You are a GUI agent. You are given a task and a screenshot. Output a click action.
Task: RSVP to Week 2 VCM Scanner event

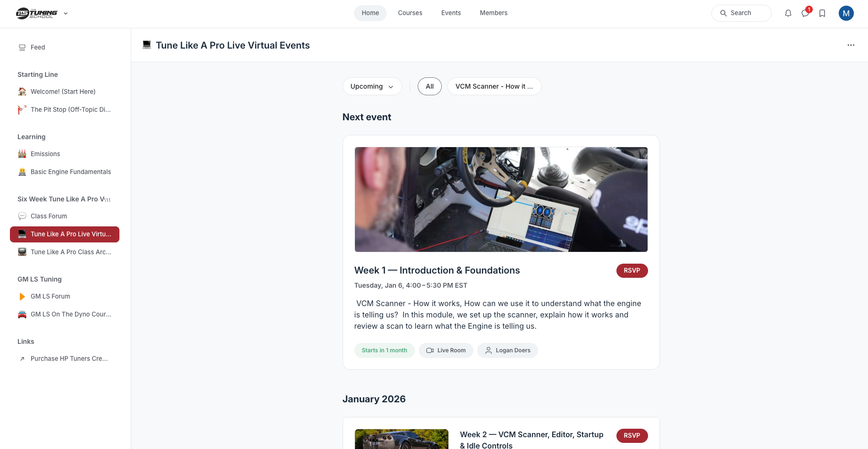632,436
